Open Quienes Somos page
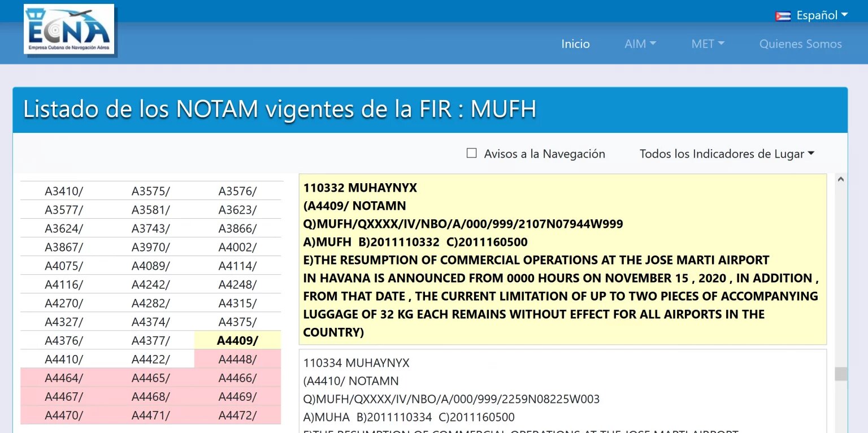Image resolution: width=868 pixels, height=433 pixels. 800,44
